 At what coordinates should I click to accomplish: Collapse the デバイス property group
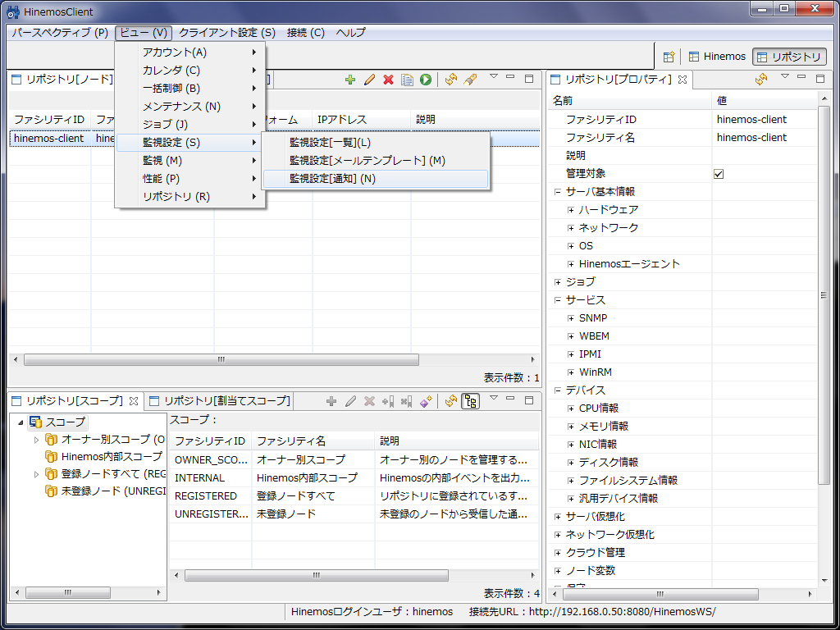tap(558, 390)
